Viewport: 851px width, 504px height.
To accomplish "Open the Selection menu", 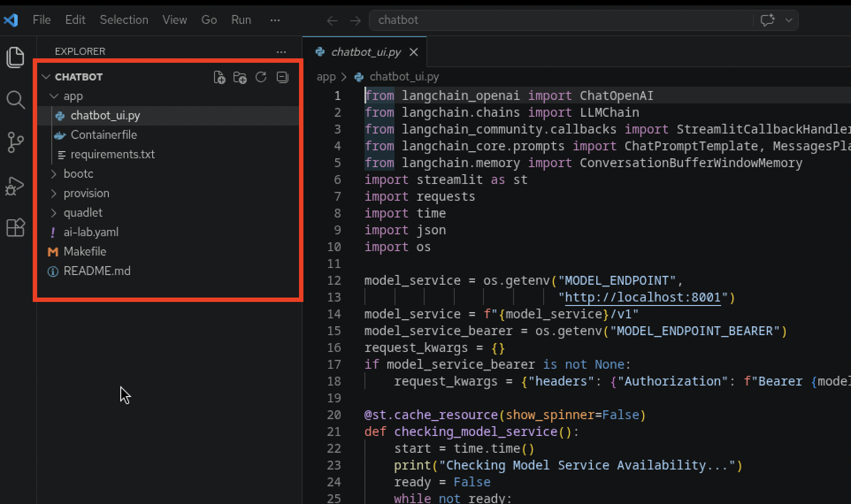I will (124, 20).
